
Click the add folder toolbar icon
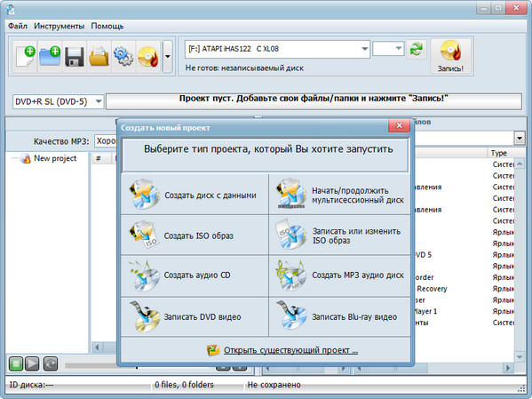point(50,56)
